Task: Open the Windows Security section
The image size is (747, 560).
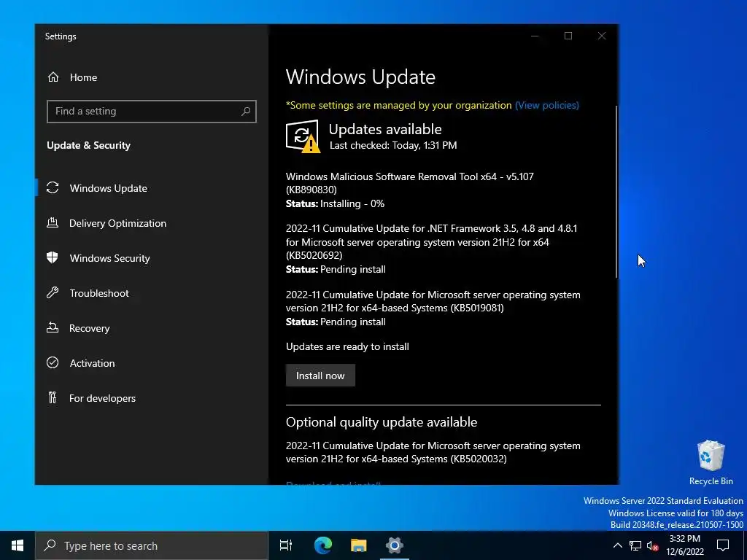Action: 152,258
